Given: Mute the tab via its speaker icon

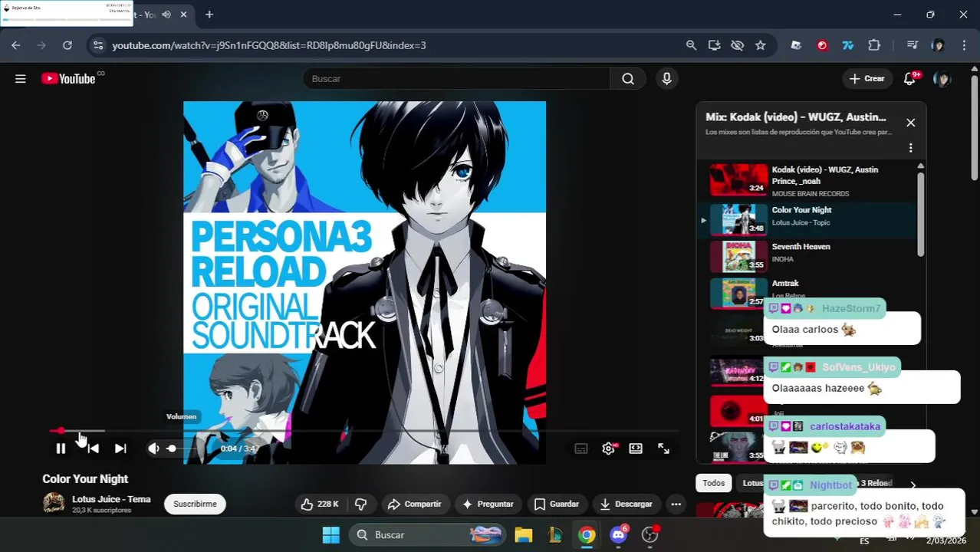Looking at the screenshot, I should (x=166, y=15).
